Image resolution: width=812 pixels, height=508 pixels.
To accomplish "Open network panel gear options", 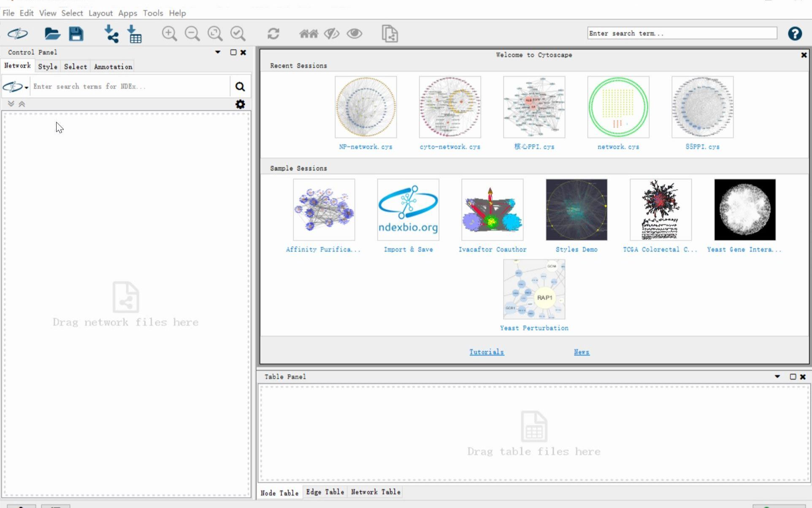I will tap(240, 104).
